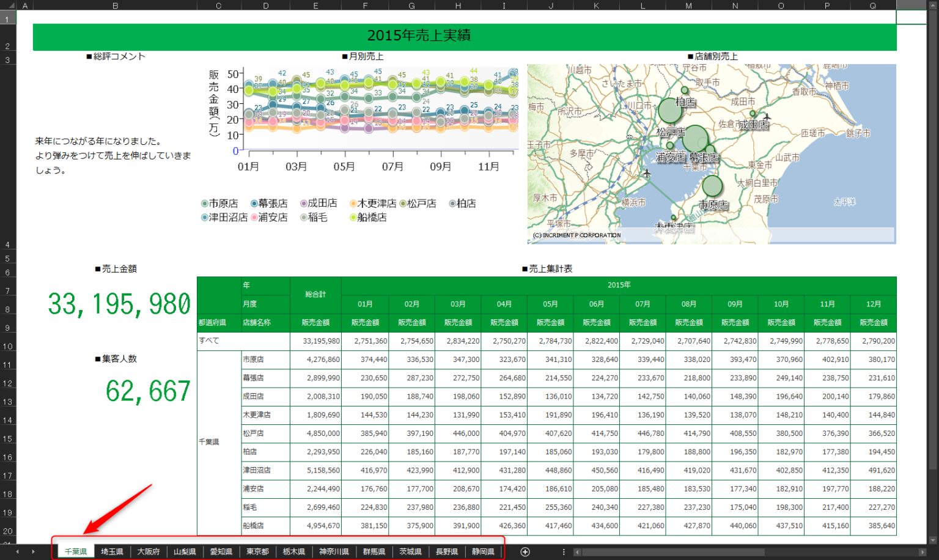Screen dimensions: 939x560
Task: Click the 船橋店 legend color marker
Action: (353, 217)
